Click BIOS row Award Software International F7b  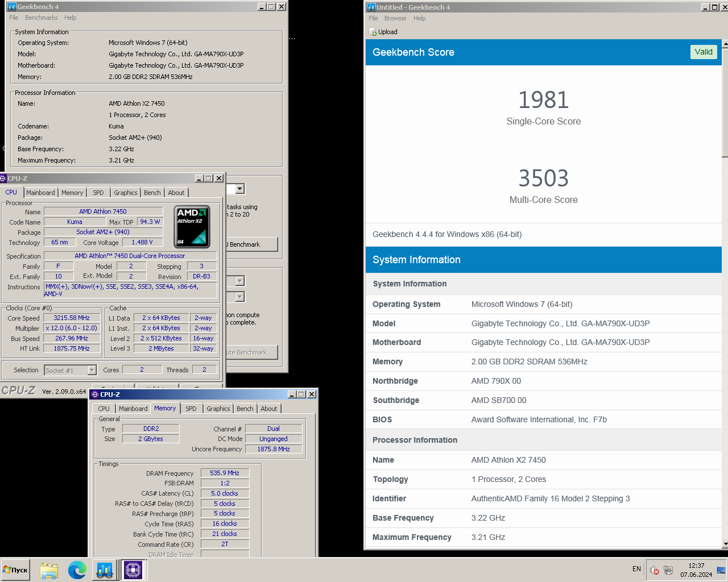(x=544, y=419)
